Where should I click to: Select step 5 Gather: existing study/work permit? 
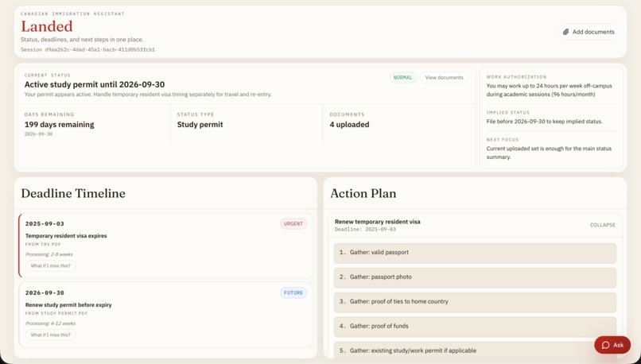click(475, 350)
